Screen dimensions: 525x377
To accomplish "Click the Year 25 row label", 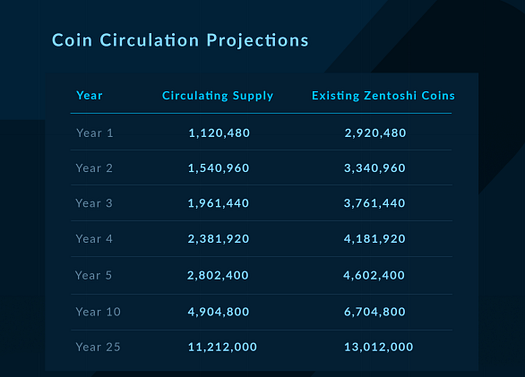I will [98, 347].
